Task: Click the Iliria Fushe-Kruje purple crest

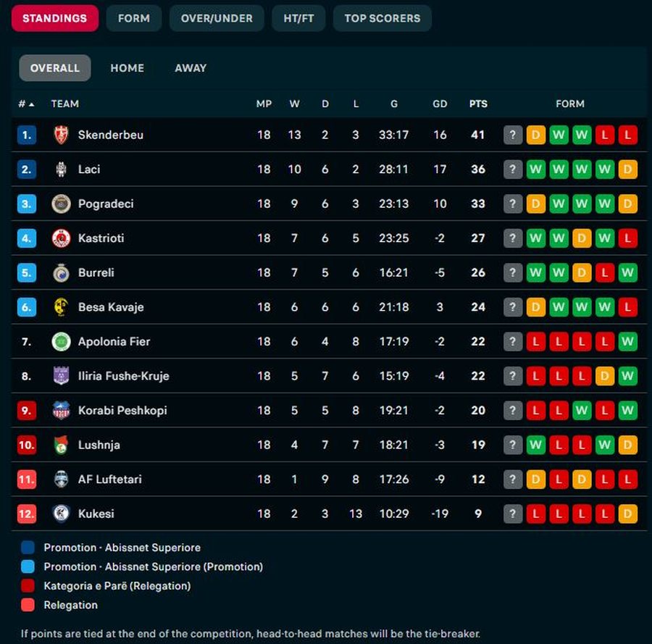Action: click(61, 376)
